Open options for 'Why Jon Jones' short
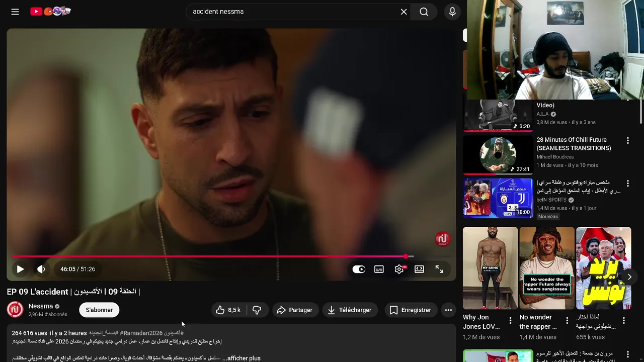644x362 pixels. click(511, 320)
